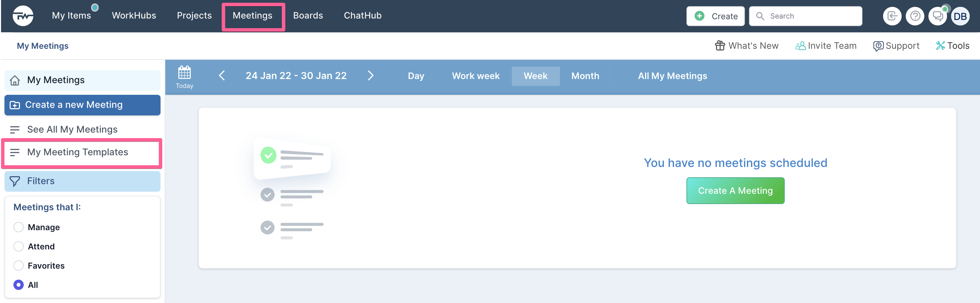The height and width of the screenshot is (303, 980).
Task: Click the Search input field
Action: click(x=805, y=16)
